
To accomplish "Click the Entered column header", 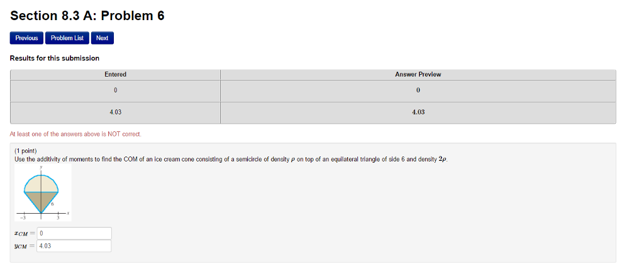I will pos(116,75).
